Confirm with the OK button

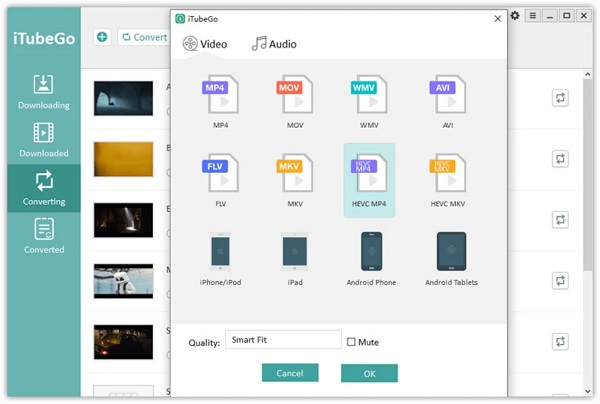click(x=369, y=373)
